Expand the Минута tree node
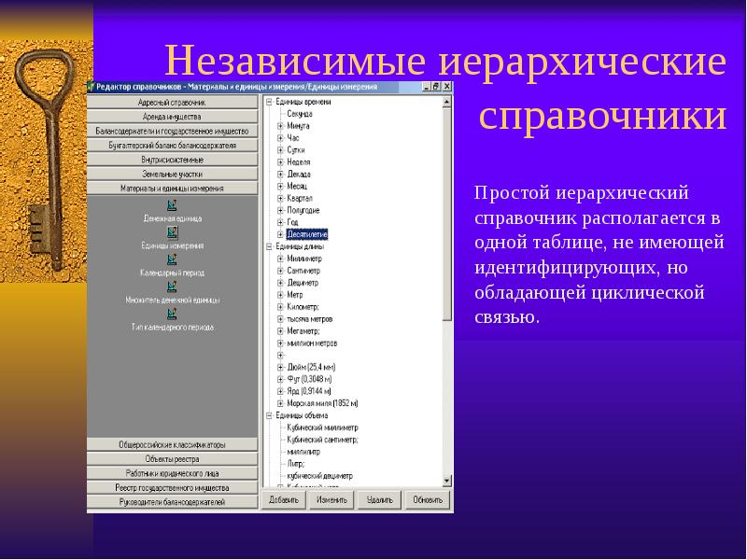 point(280,125)
